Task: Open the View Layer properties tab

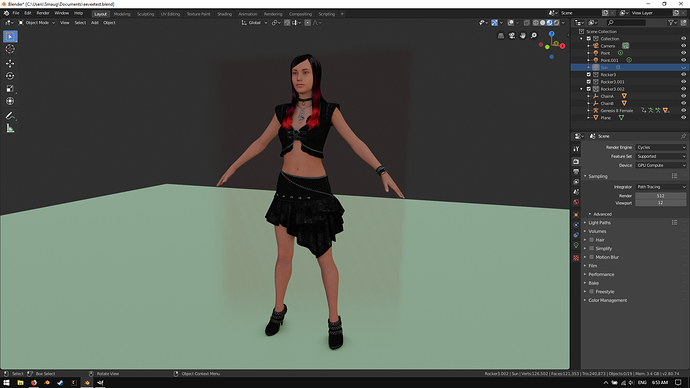Action: click(576, 182)
